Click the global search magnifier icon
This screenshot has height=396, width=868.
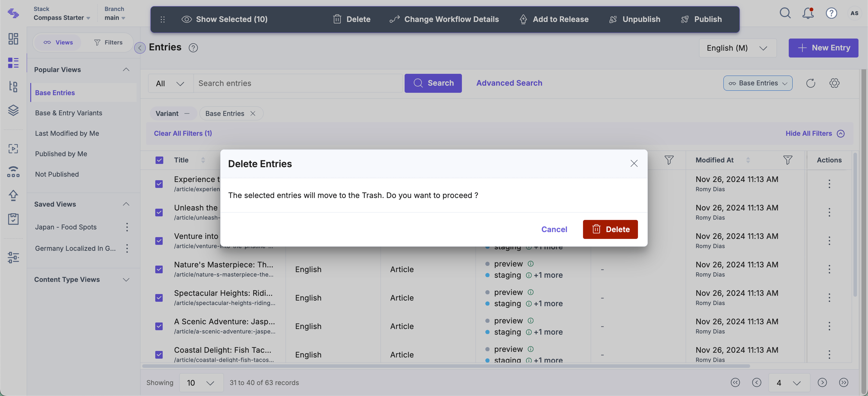(785, 13)
